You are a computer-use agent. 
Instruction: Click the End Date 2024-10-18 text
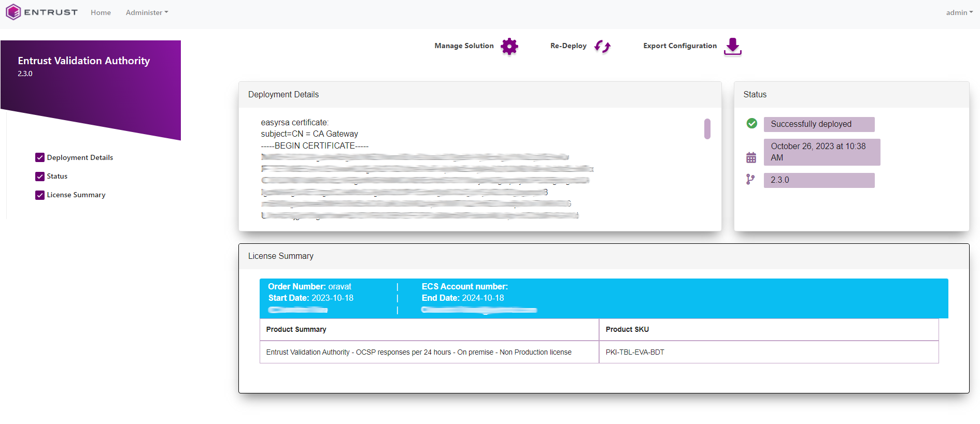pyautogui.click(x=463, y=298)
